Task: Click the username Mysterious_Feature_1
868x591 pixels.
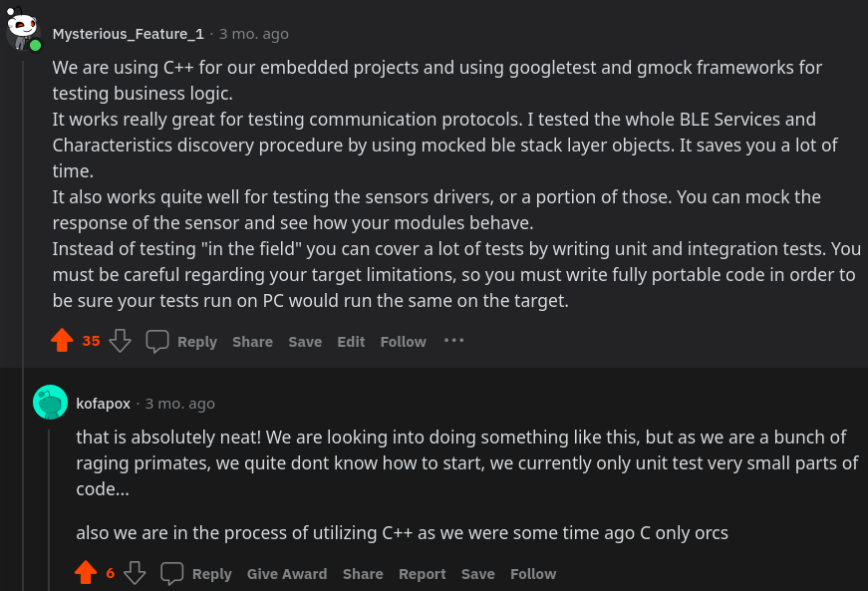Action: tap(129, 33)
